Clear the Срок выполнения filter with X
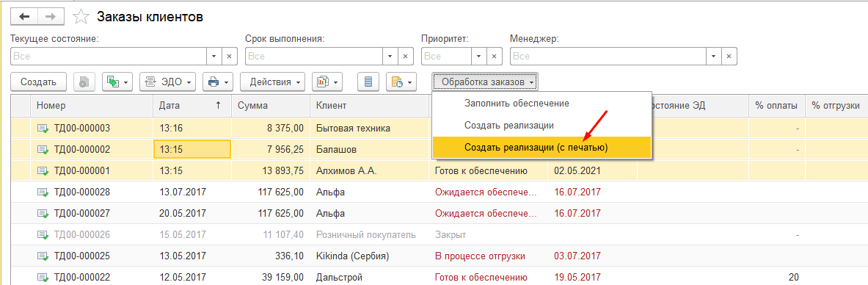This screenshot has width=868, height=285. [406, 57]
